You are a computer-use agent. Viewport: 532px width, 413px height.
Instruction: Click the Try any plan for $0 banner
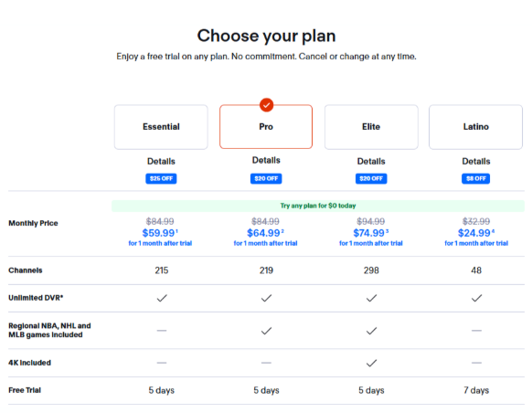(318, 206)
